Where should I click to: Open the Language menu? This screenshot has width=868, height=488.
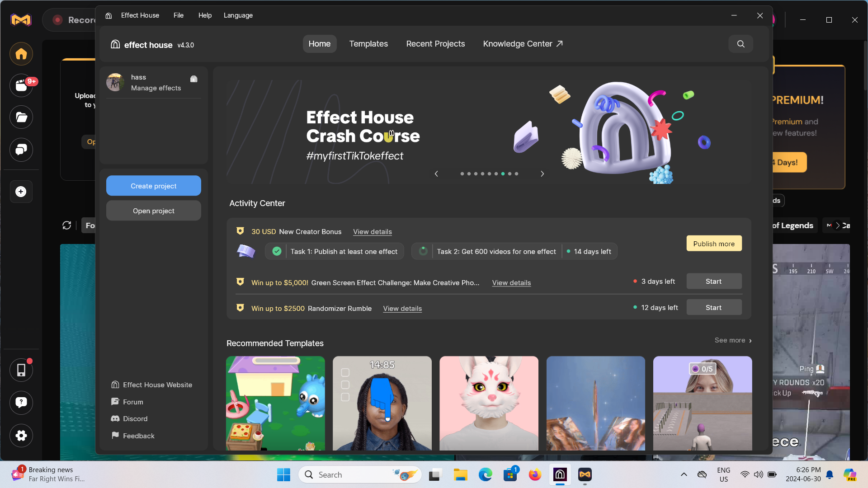[x=238, y=15]
